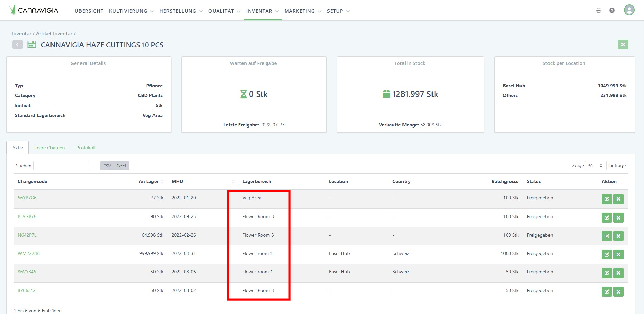Click edit icon for batch 86VY346
The height and width of the screenshot is (314, 644).
606,273
